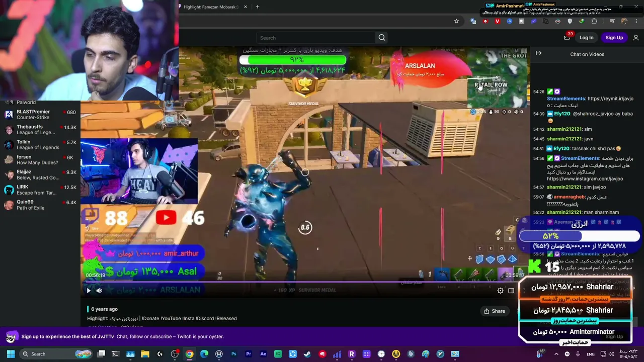Open a new browser tab
Screen dimensions: 644x362
tap(257, 7)
